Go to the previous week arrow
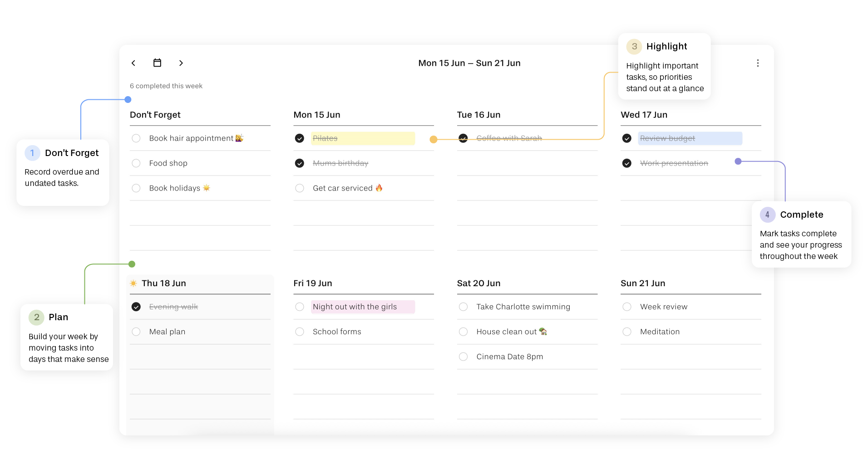This screenshot has width=868, height=454. click(x=133, y=63)
